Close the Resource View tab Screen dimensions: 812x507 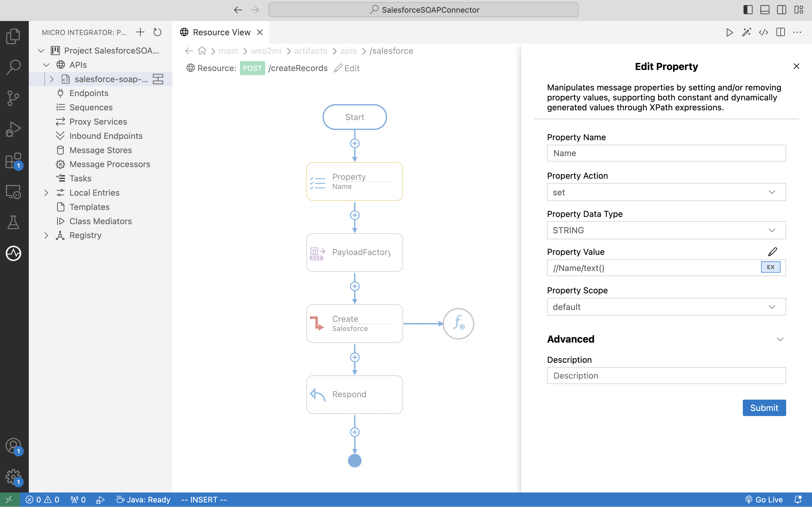(260, 32)
